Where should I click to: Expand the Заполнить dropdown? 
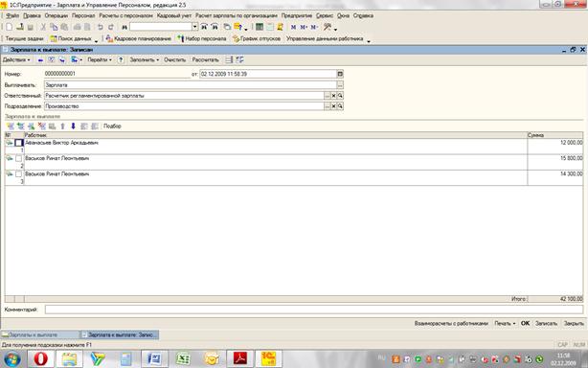145,60
